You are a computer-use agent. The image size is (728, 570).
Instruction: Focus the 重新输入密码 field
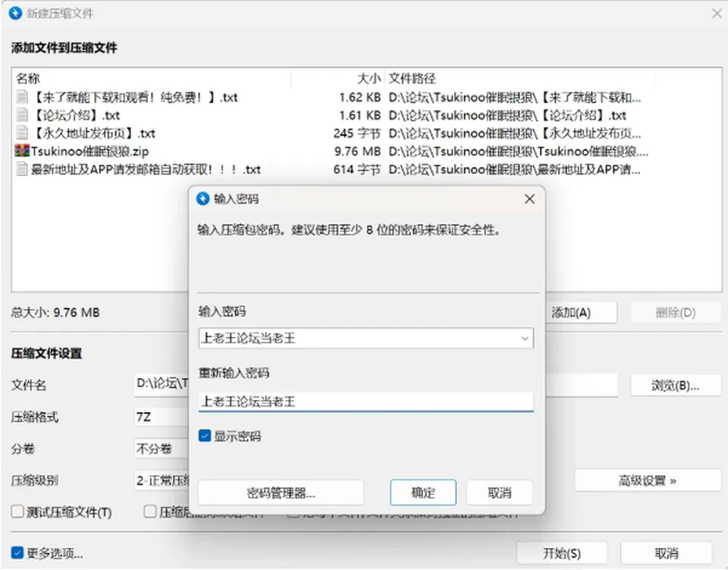[x=366, y=402]
